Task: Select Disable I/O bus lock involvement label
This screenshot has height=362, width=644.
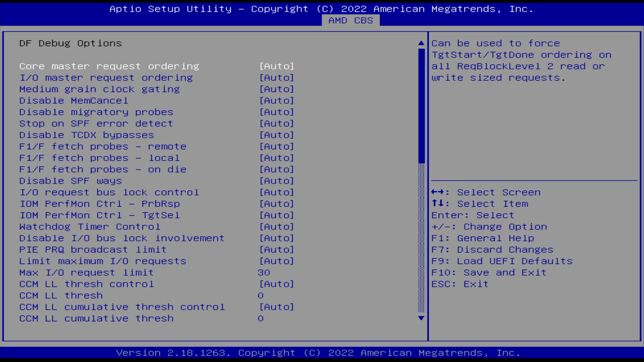Action: (122, 238)
